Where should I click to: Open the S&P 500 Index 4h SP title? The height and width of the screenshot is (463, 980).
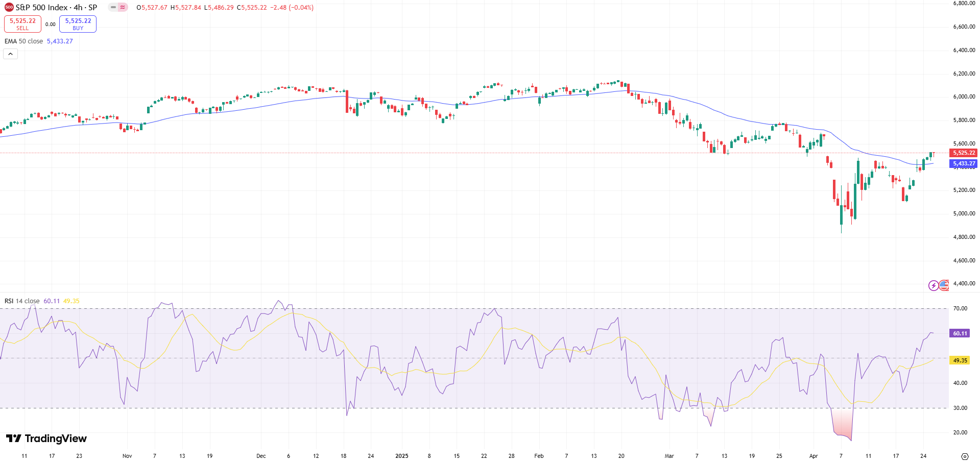tap(56, 8)
